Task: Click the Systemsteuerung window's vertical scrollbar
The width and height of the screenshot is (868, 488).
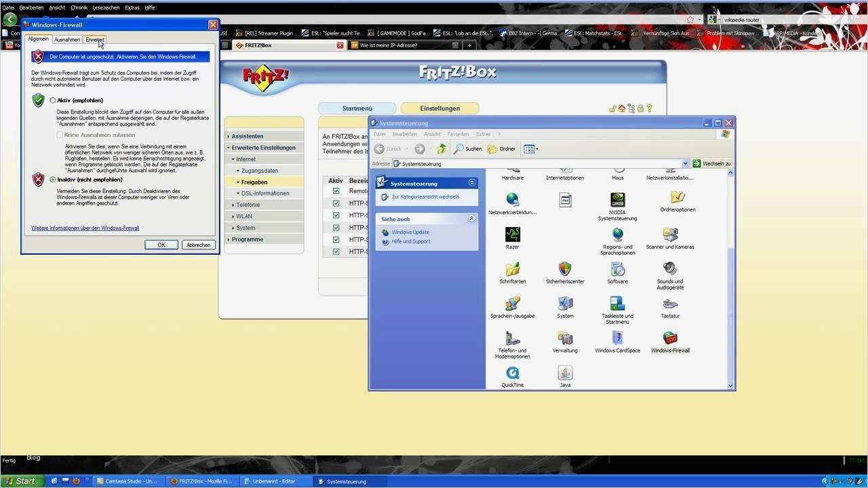Action: click(730, 279)
